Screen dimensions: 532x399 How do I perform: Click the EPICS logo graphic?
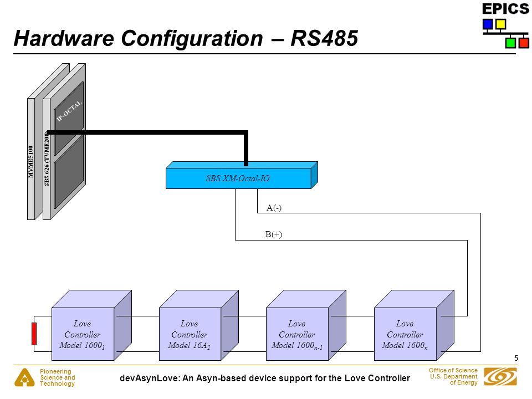(x=505, y=25)
